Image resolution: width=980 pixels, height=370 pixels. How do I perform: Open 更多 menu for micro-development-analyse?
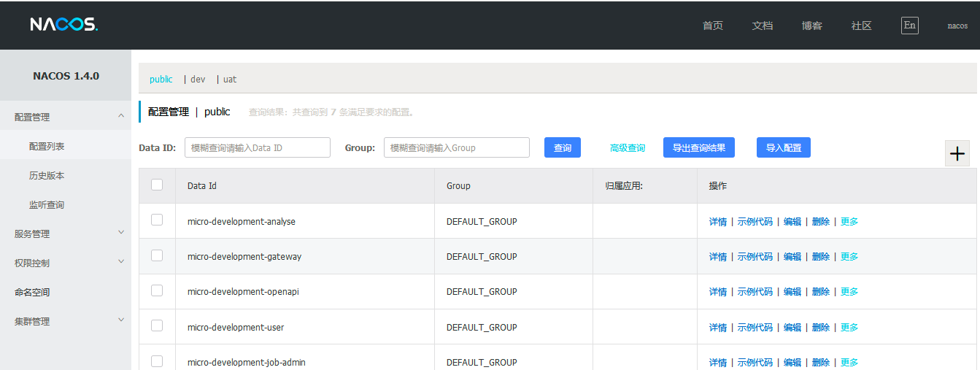[849, 221]
